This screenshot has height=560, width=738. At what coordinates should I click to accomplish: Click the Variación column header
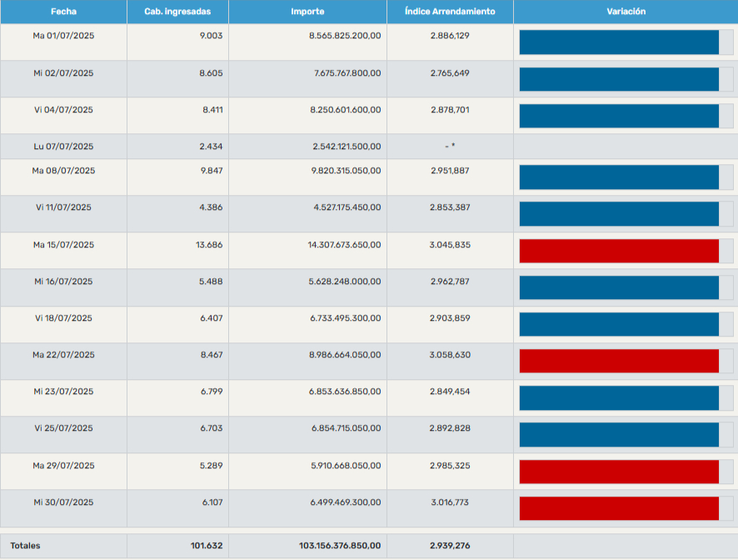pyautogui.click(x=626, y=12)
